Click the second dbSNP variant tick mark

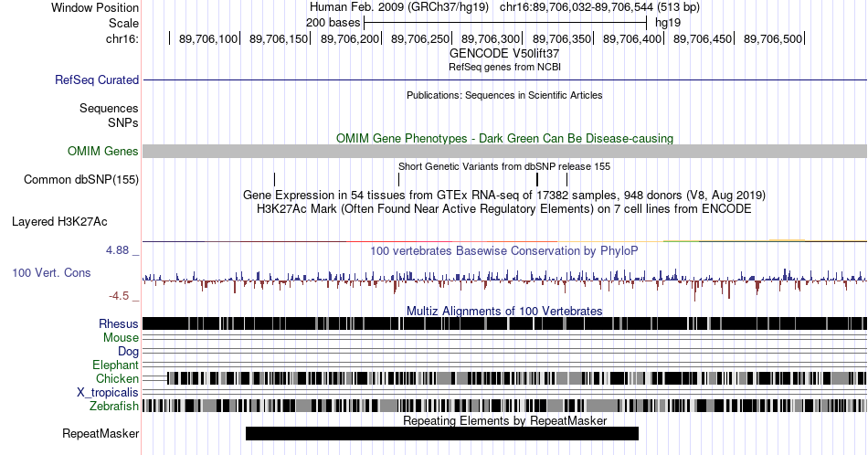(x=398, y=179)
